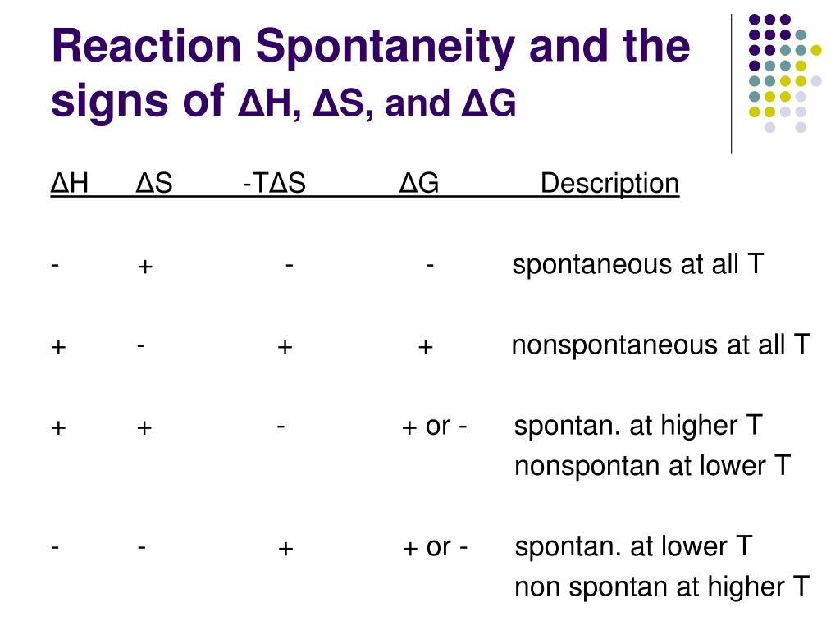
Task: Click the plus sign under ΔS in the first row
Action: coord(144,267)
